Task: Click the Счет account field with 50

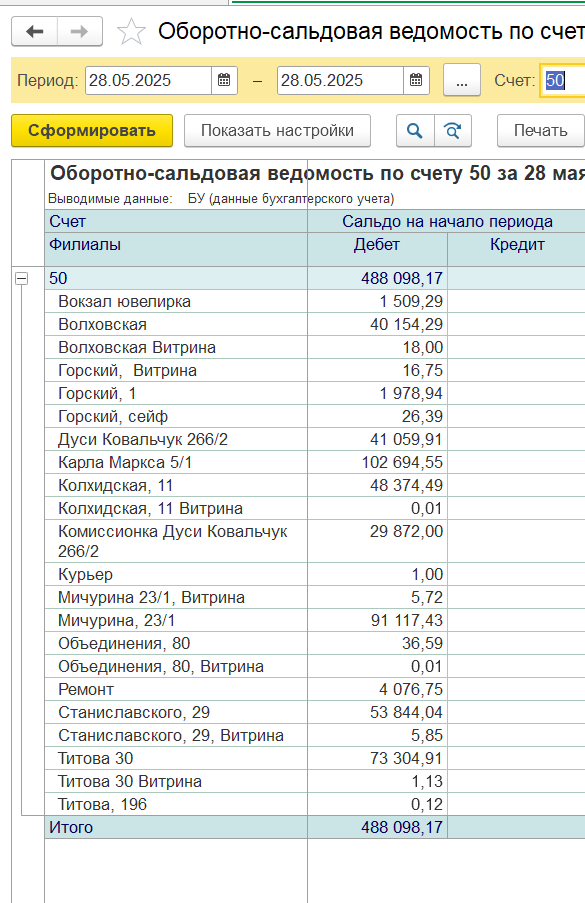Action: tap(563, 80)
